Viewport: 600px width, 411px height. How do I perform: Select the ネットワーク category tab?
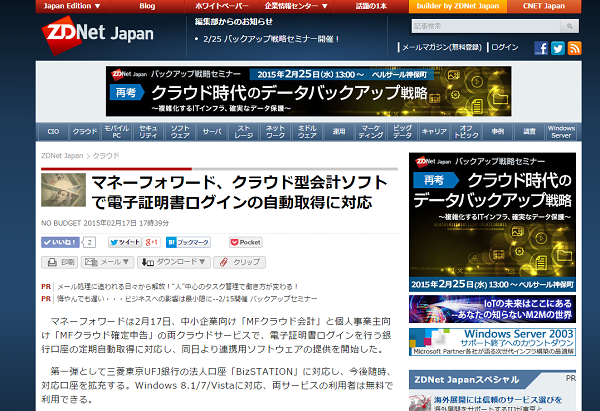[276, 132]
